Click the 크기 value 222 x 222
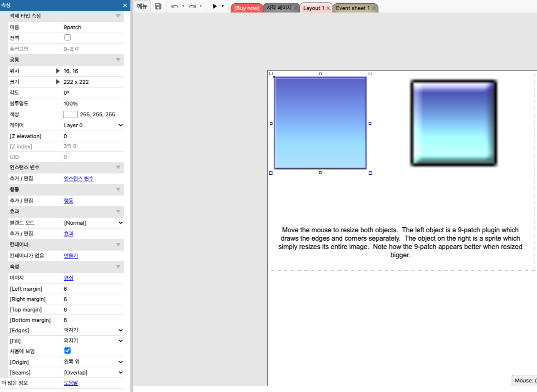Viewport: 537px width, 392px height. click(x=93, y=82)
